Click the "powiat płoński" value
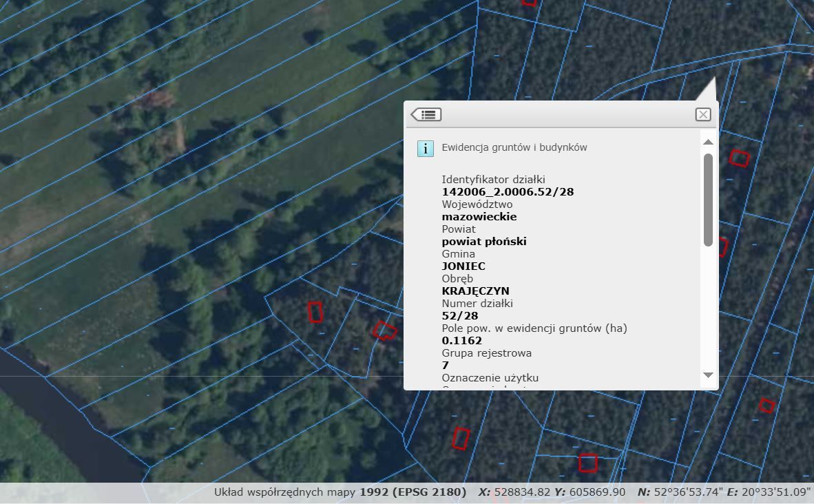 (484, 242)
